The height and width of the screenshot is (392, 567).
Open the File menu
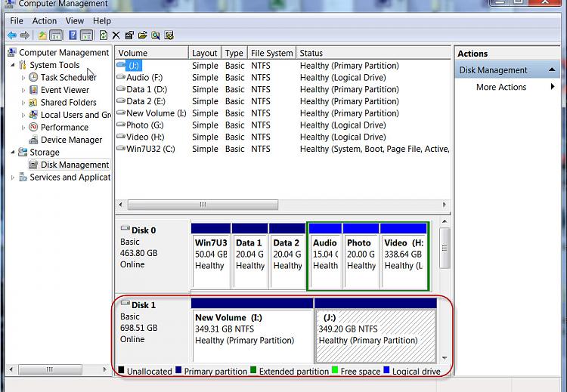pos(17,21)
